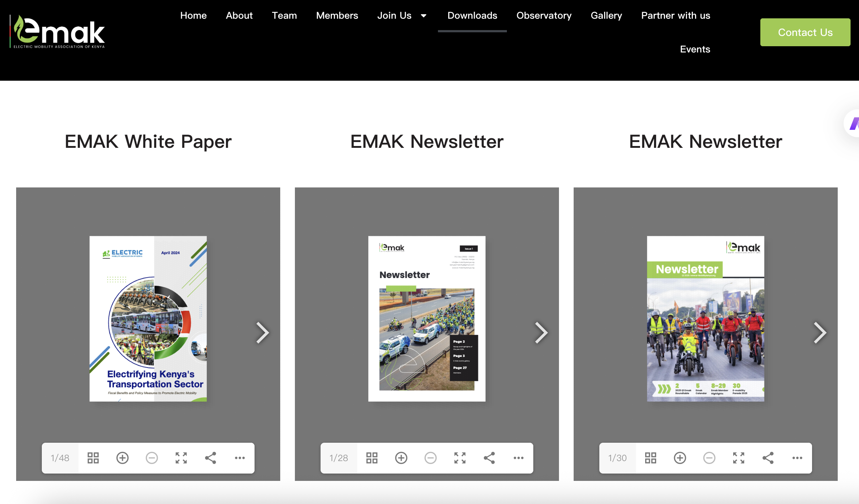Visit the Gallery page
The height and width of the screenshot is (504, 859).
coord(606,15)
